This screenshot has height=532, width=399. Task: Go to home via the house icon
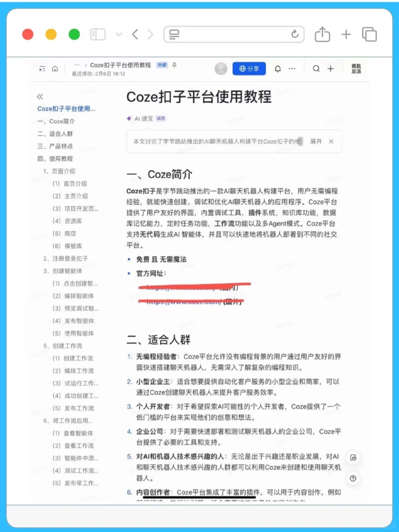pos(55,69)
